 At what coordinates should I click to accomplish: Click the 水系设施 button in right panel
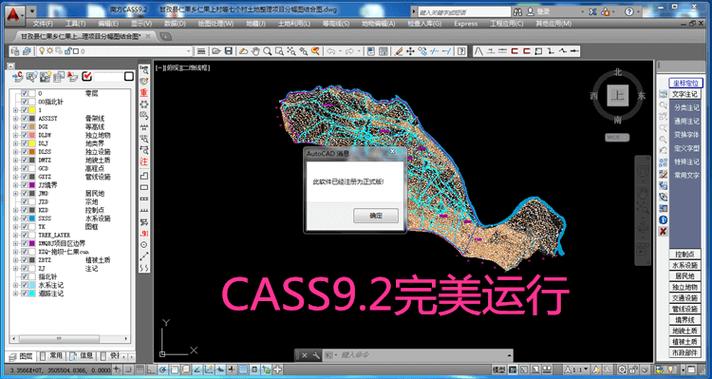pyautogui.click(x=685, y=265)
